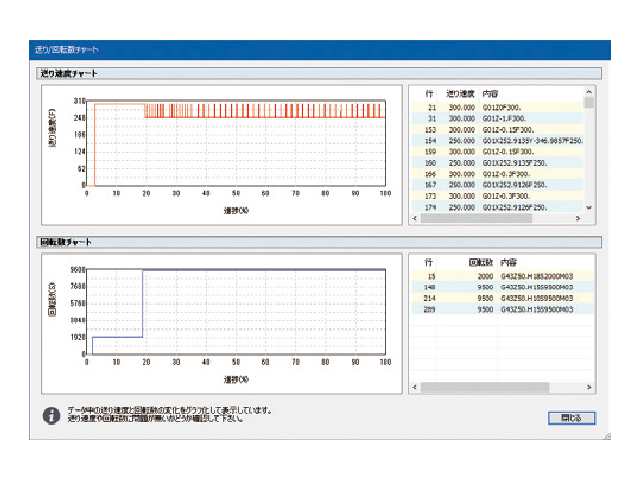
Task: Click the spindle table horizontal scrollbar thumb
Action: point(485,387)
